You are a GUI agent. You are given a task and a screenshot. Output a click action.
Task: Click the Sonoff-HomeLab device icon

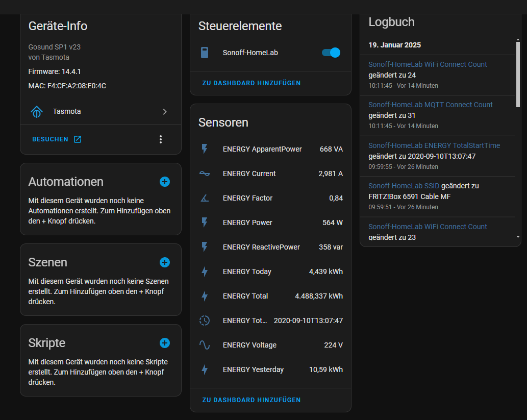[205, 53]
